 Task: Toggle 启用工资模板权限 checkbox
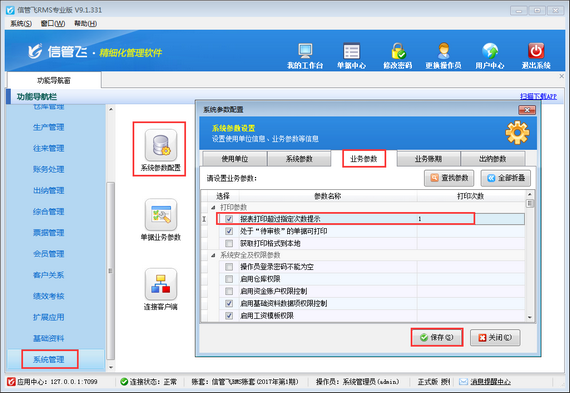coord(229,316)
